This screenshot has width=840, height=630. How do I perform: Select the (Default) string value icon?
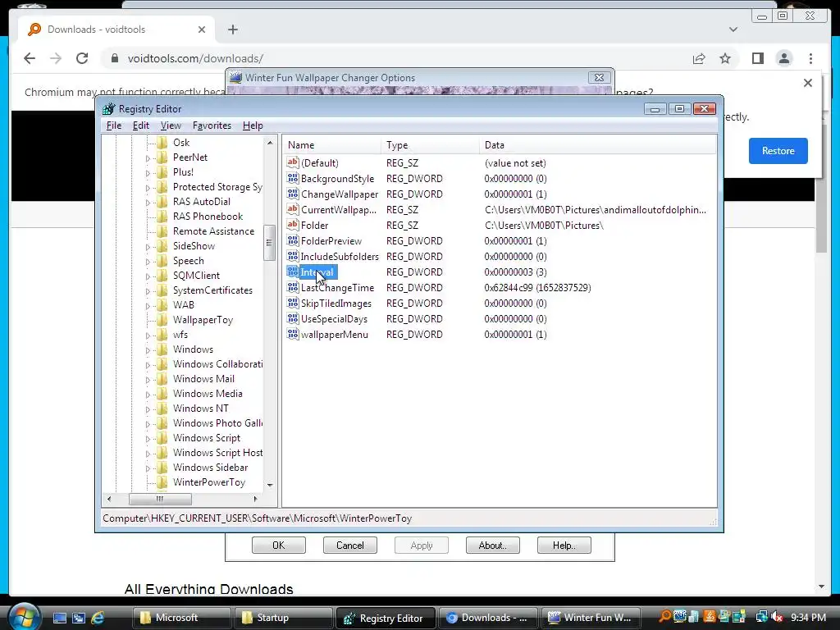click(293, 163)
